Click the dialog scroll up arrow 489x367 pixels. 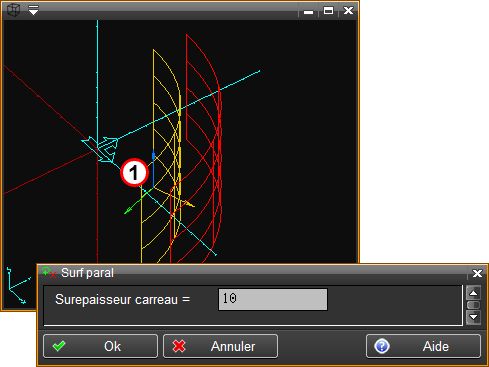(x=473, y=293)
